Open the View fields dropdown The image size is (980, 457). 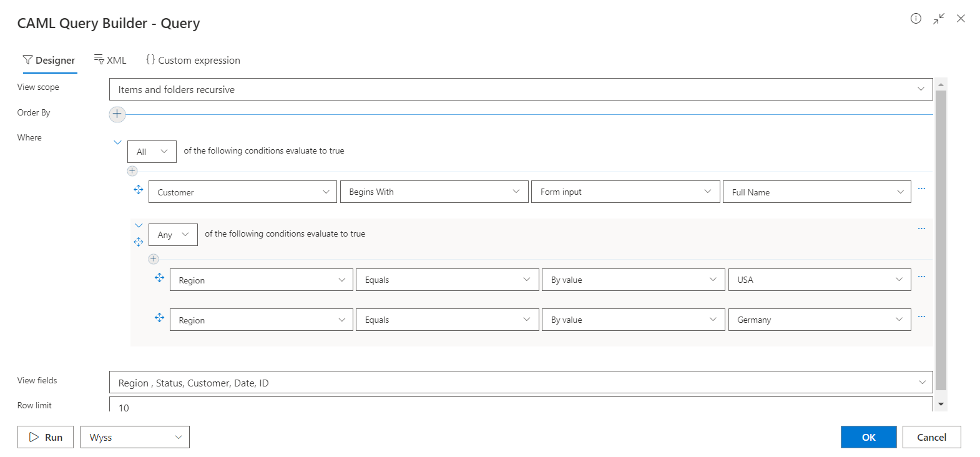pos(521,382)
